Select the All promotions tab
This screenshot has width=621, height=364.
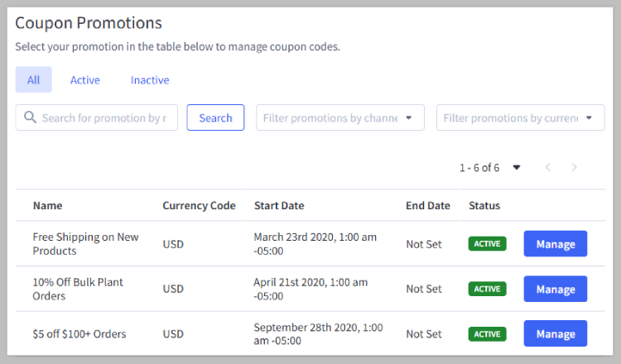coord(34,79)
